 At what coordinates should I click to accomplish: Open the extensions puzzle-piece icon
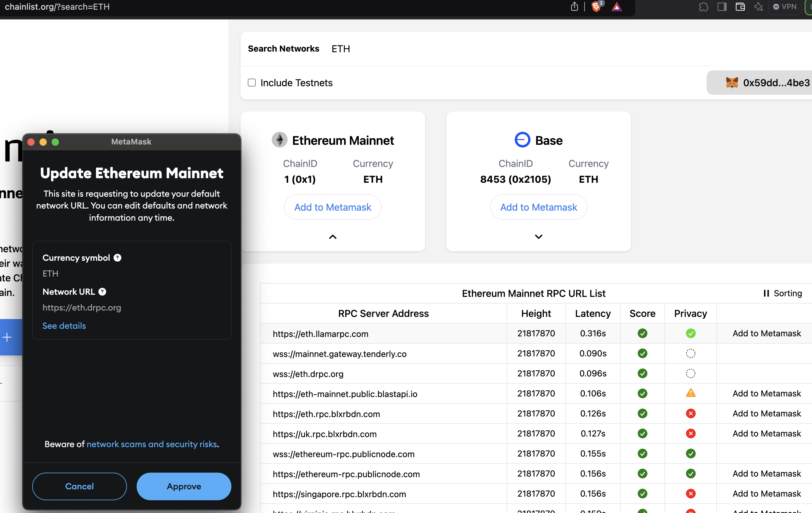(704, 7)
